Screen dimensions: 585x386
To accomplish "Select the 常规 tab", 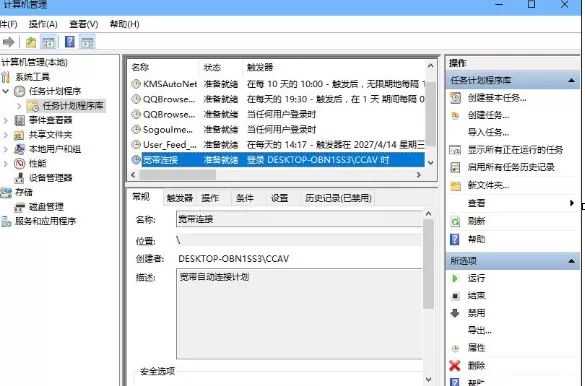I will 141,197.
